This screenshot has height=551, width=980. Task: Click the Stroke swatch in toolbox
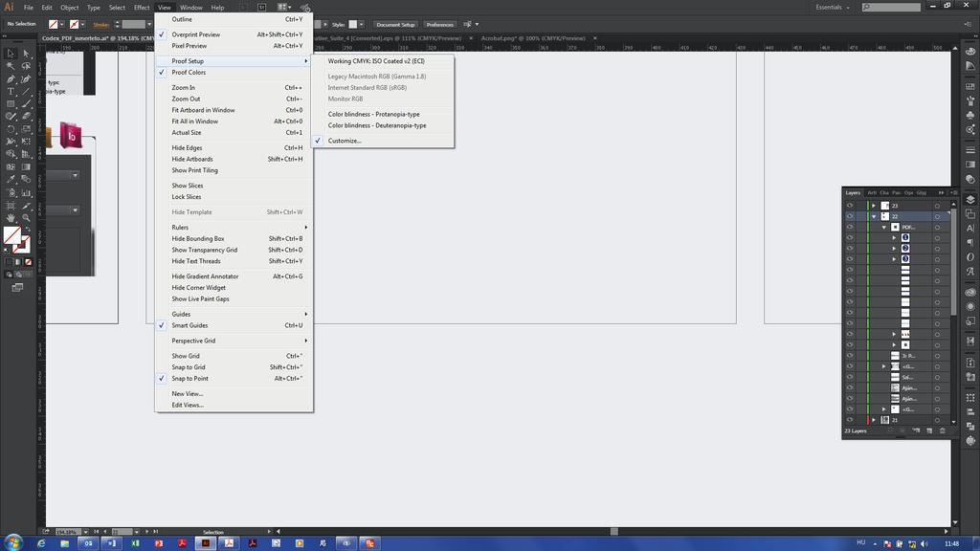[24, 246]
